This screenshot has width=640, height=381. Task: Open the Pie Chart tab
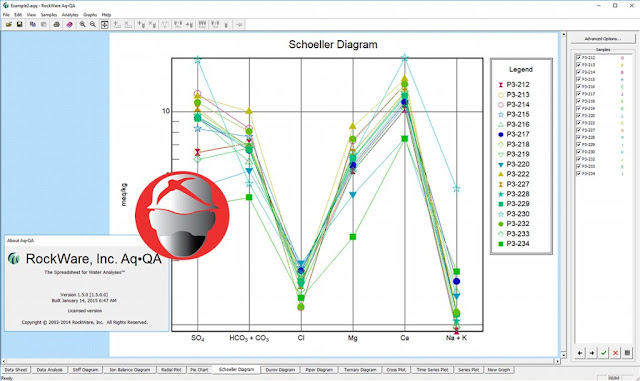pyautogui.click(x=199, y=370)
